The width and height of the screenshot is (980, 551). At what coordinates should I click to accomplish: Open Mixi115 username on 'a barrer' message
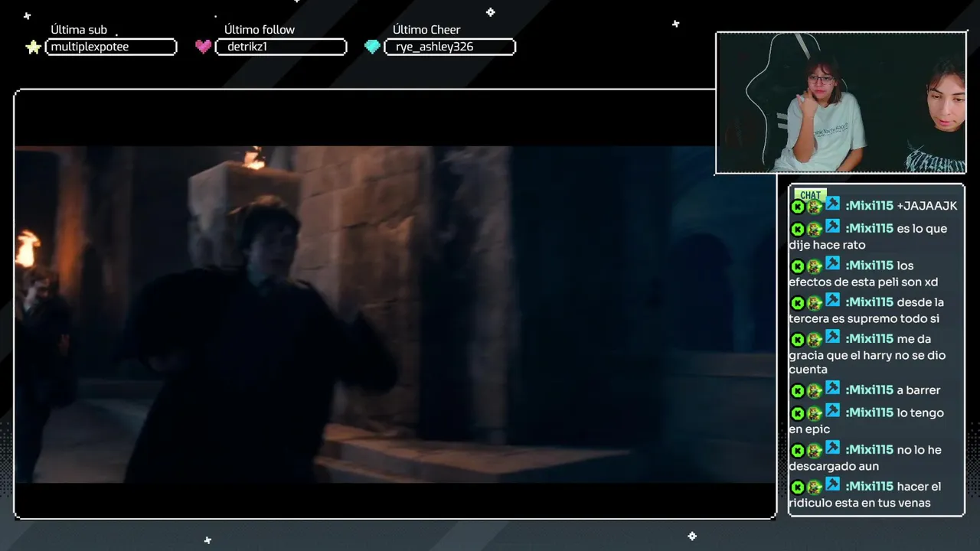point(869,390)
